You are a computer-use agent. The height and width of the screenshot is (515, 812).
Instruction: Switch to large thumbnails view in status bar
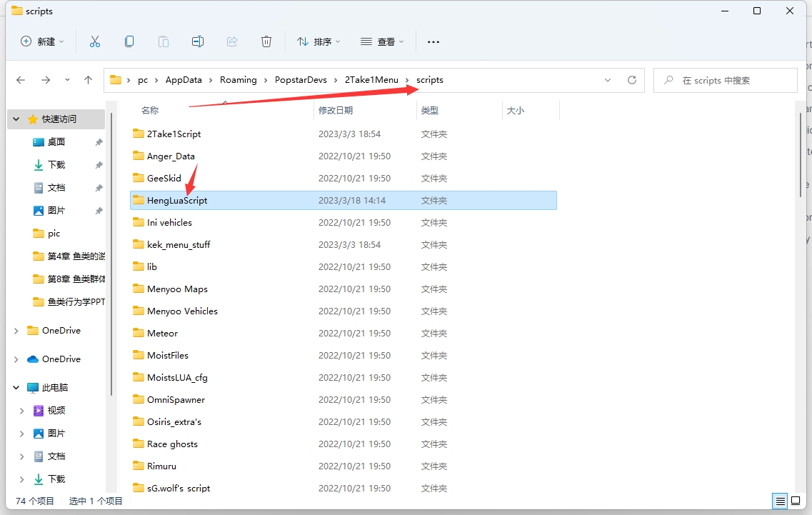pyautogui.click(x=796, y=501)
